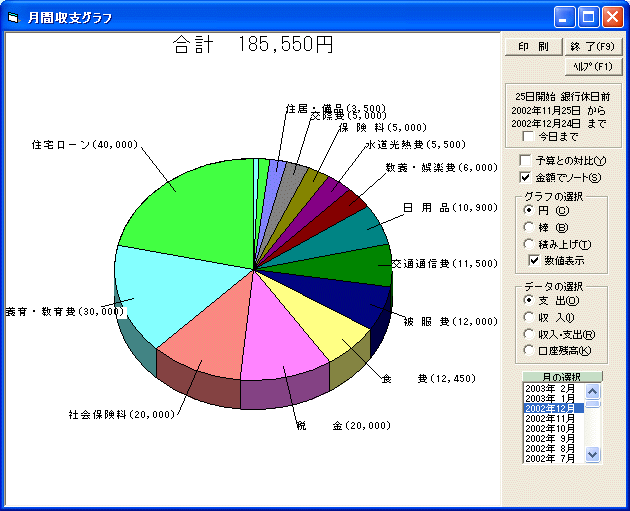
Task: Pick 2002年11月 from month list
Action: point(553,418)
